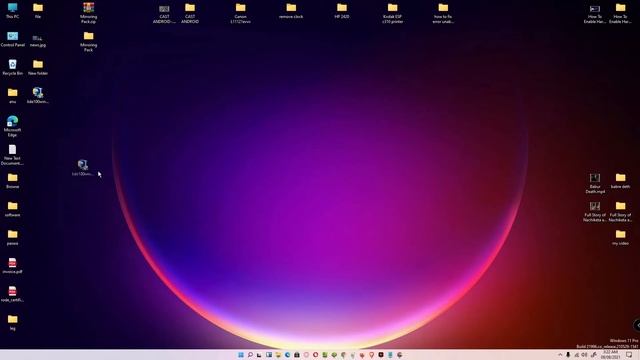Select the my video folder
Image resolution: width=640 pixels, height=360 pixels.
pos(620,237)
